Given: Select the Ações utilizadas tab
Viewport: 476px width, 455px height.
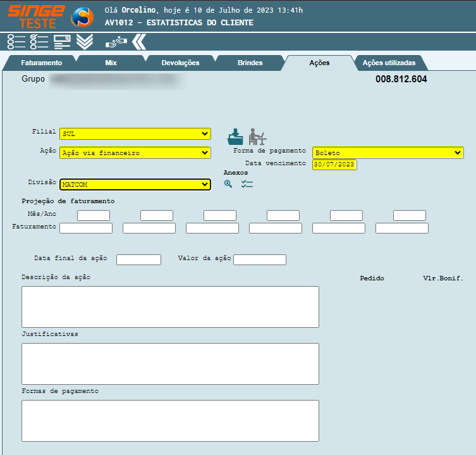Looking at the screenshot, I should [389, 63].
